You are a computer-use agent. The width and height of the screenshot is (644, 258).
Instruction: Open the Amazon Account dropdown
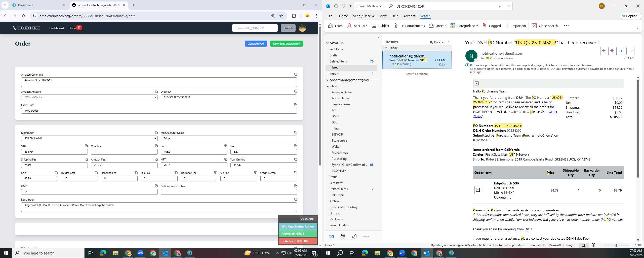89,97
